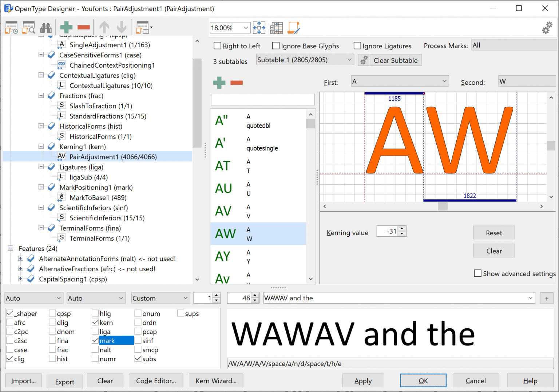Select MarkToBase1 (489) in the tree
The image size is (559, 392).
[x=98, y=197]
